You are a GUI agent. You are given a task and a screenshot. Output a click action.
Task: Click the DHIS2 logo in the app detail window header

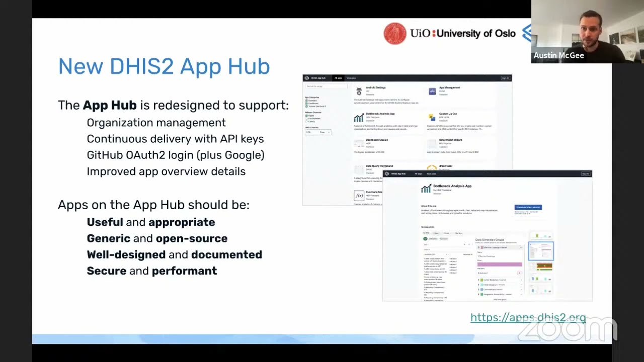387,173
